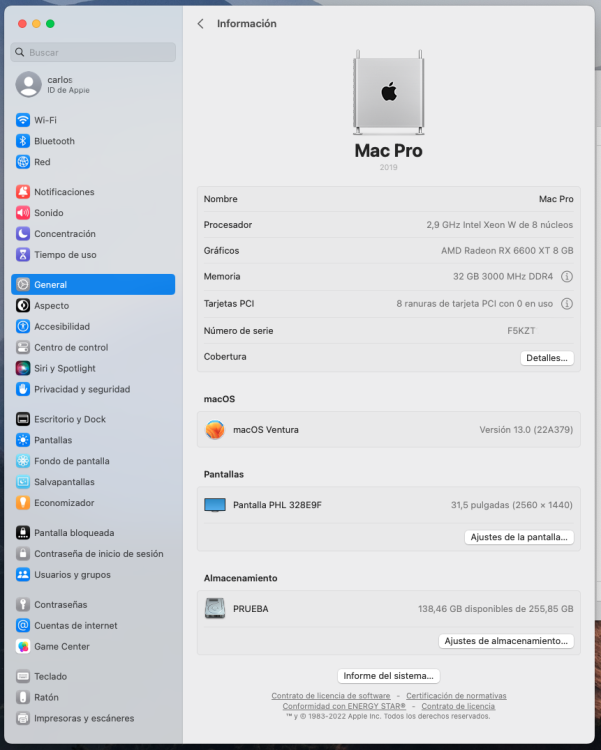Open Tiempo de uso hourglass icon
The height and width of the screenshot is (750, 601).
tap(22, 254)
